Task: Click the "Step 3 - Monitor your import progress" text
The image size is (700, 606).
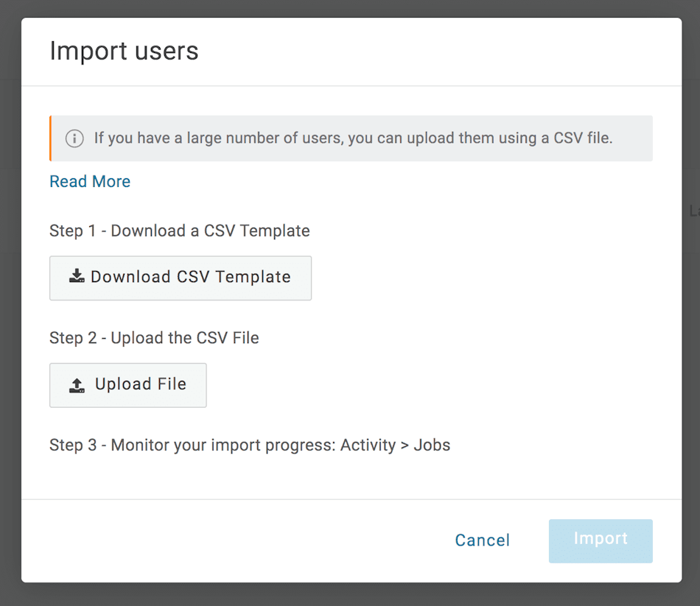Action: coord(192,445)
